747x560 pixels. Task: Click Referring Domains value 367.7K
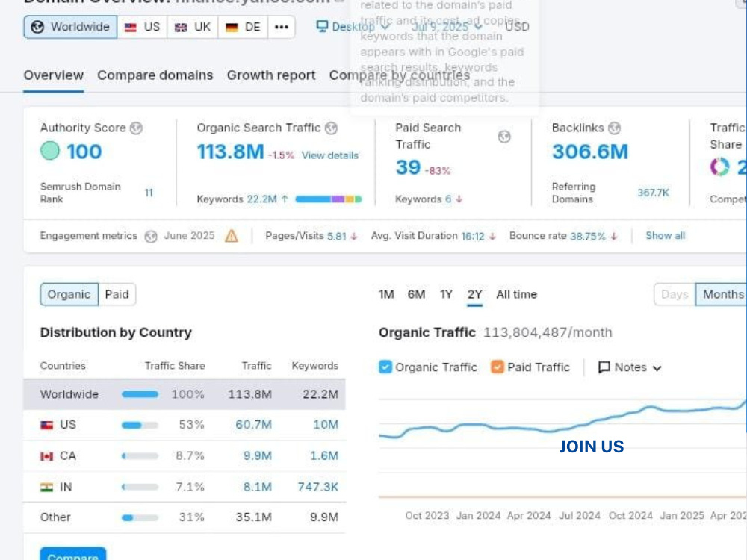[x=653, y=193]
